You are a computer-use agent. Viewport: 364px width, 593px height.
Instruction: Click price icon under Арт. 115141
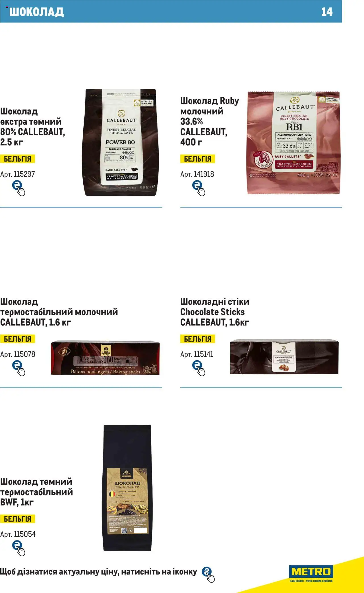click(x=198, y=368)
